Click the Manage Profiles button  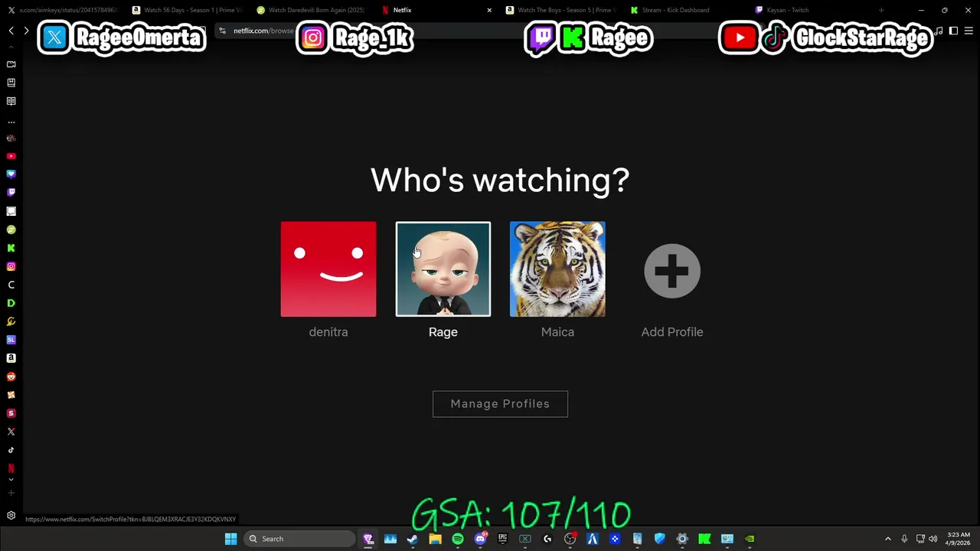[x=500, y=404]
